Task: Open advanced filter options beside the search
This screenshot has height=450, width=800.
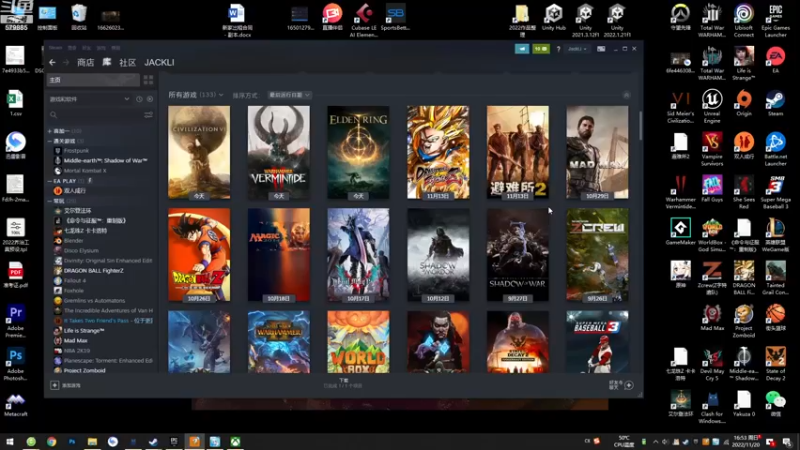Action: coord(148,115)
